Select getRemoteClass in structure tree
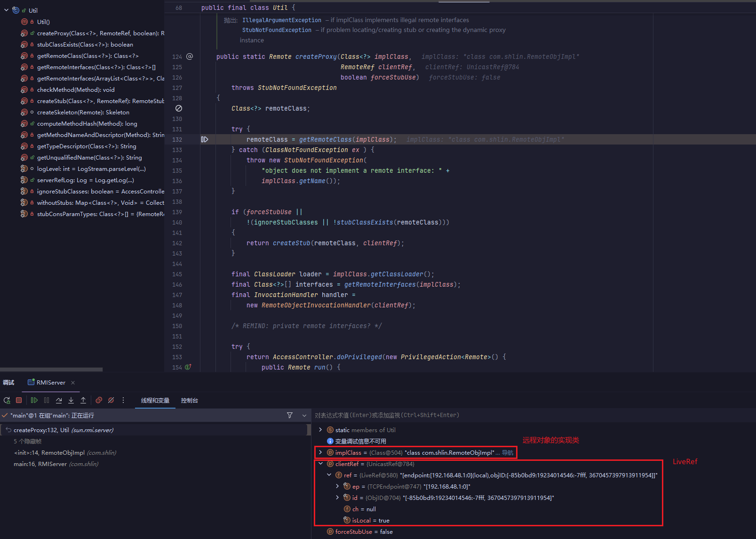Screen dimensions: 756x539 pyautogui.click(x=88, y=56)
